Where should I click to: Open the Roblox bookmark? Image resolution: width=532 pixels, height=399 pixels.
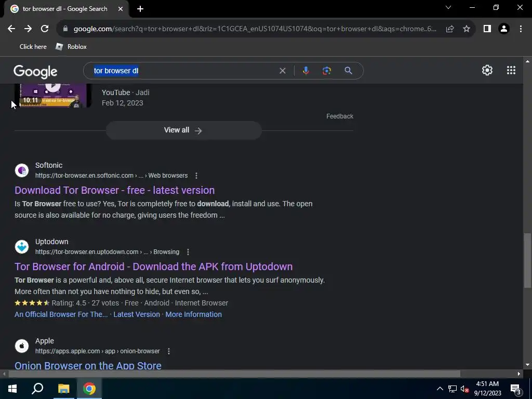(71, 47)
